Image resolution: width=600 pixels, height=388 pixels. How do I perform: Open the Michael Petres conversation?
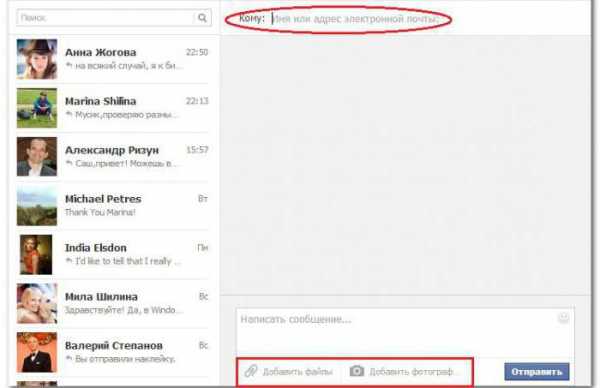click(x=113, y=206)
